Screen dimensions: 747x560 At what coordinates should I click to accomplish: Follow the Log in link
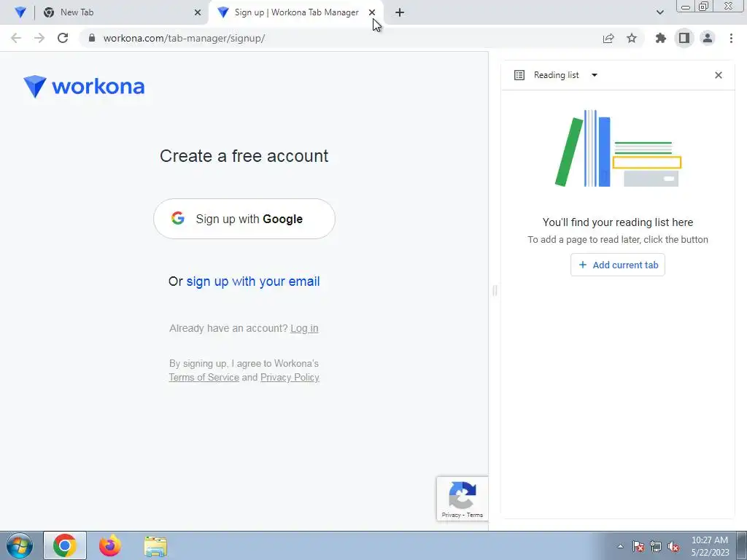pos(304,328)
